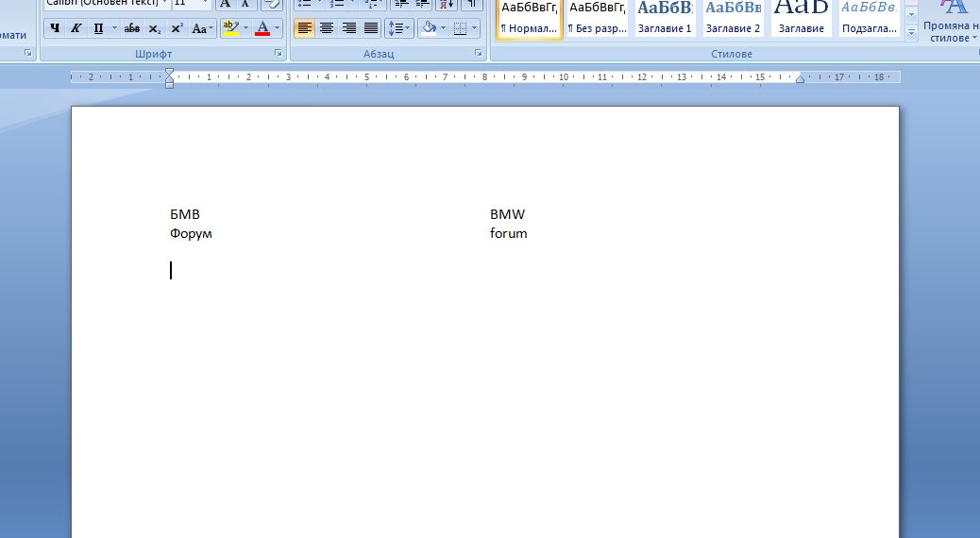Expand the full styles gallery list
Image resolution: width=980 pixels, height=538 pixels.
(911, 32)
